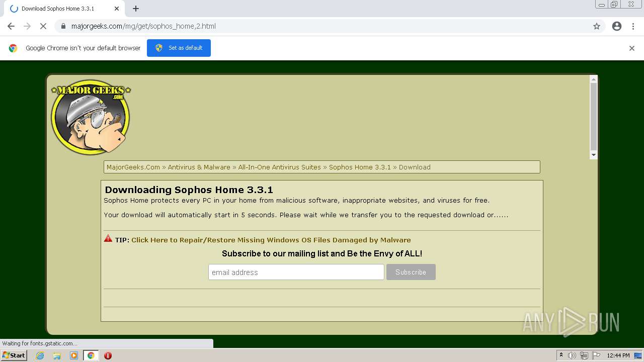Close the Download Sophos Home 3.3.1 tab
Screen dimensions: 644x362
click(x=117, y=9)
